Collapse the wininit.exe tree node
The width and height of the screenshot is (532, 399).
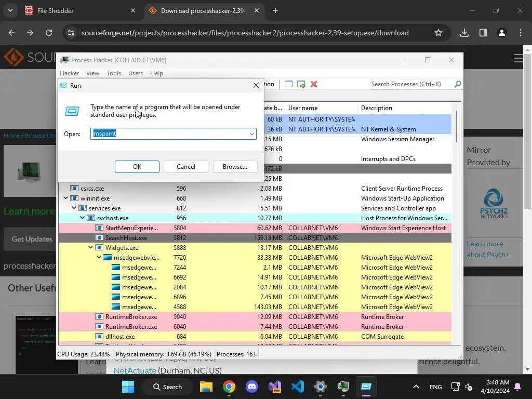[66, 198]
